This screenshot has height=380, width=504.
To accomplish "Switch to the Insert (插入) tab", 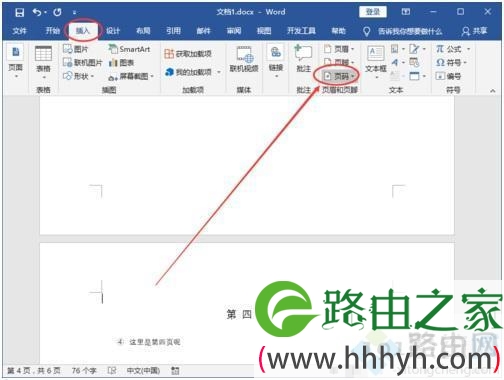I will tap(83, 31).
